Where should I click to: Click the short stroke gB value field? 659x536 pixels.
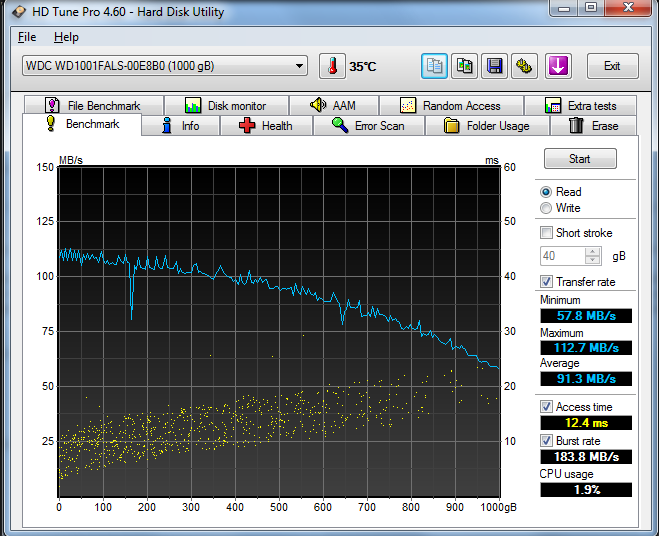(x=562, y=256)
